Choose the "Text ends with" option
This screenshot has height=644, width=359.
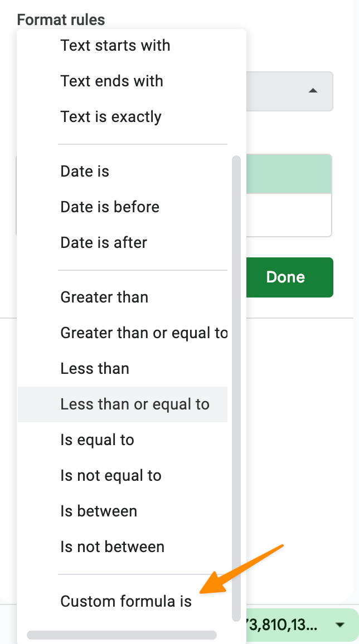pyautogui.click(x=111, y=81)
